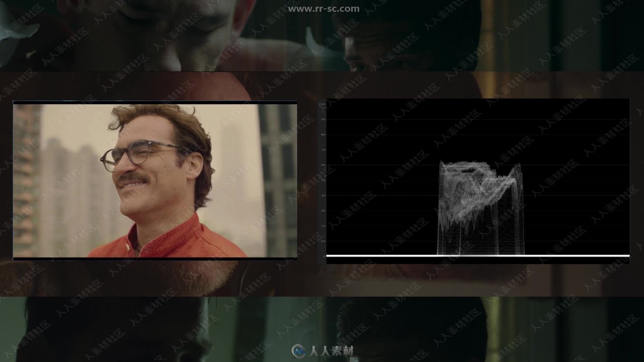Click the video preview of the man in the red shirt

coord(155,181)
